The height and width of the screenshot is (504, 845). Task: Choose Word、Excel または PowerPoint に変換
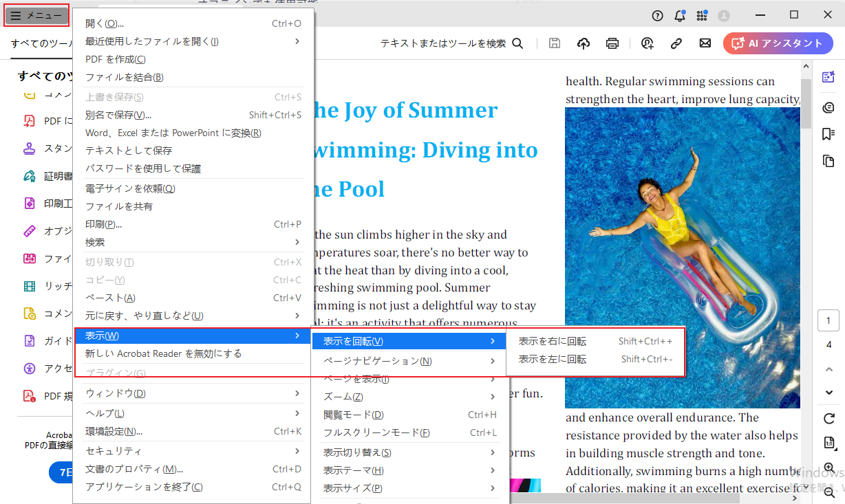coord(193,133)
